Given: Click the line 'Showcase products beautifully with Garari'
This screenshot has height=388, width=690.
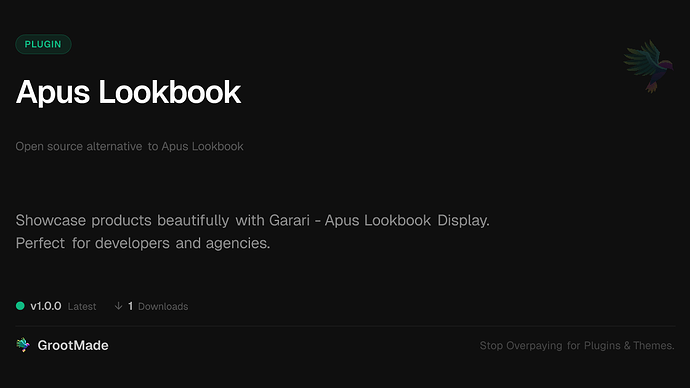Looking at the screenshot, I should pyautogui.click(x=253, y=220).
